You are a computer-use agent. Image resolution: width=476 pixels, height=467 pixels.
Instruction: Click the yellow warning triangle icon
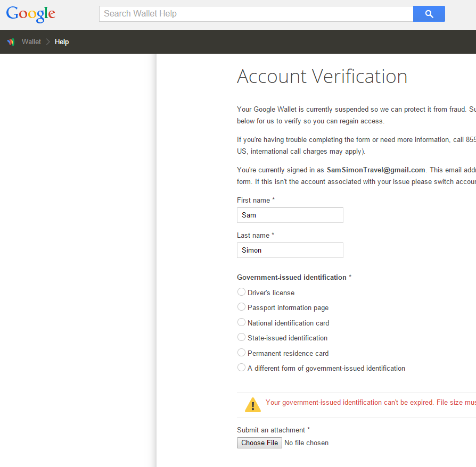(x=252, y=405)
